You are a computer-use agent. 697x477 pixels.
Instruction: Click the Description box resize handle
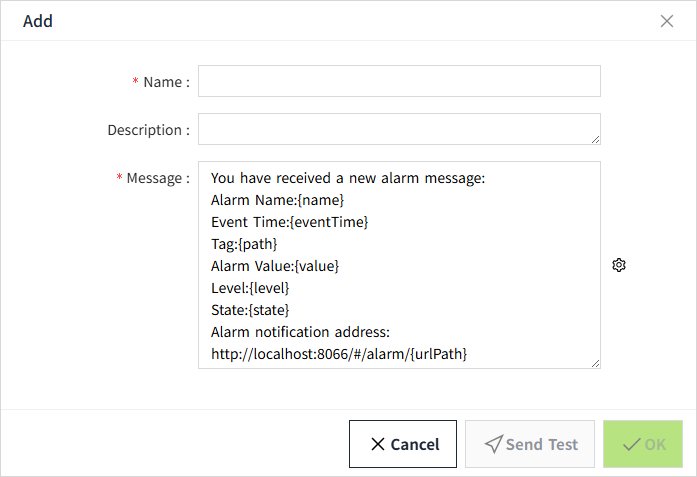595,139
